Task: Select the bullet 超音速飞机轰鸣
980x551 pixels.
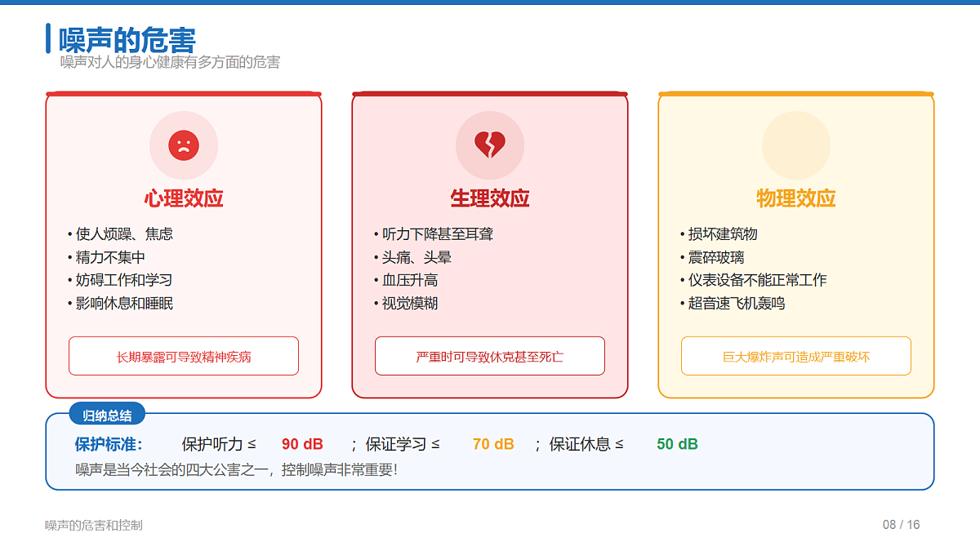Action: tap(733, 303)
